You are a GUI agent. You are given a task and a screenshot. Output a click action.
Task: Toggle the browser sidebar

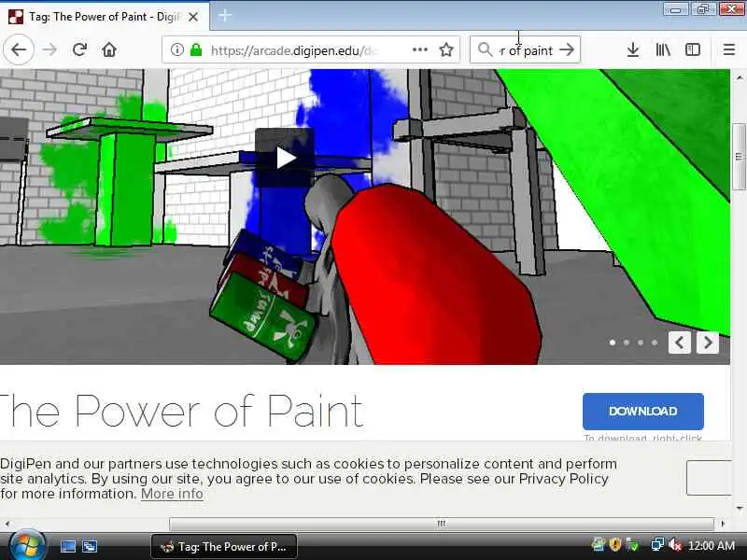coord(692,49)
